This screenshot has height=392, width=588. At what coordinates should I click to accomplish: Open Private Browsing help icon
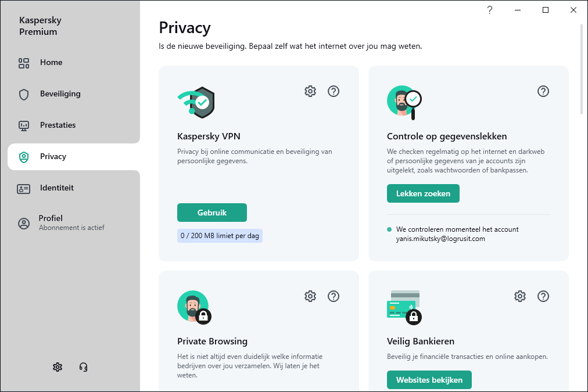334,296
